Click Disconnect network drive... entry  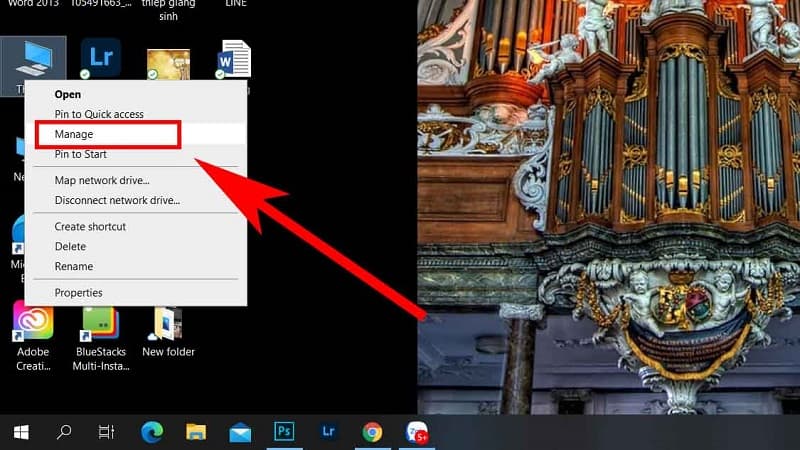tap(117, 200)
